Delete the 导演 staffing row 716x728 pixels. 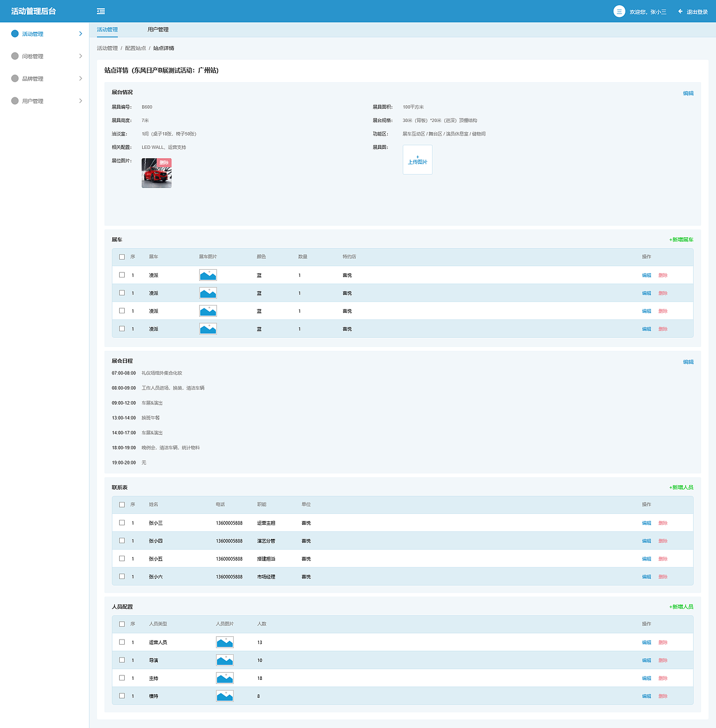click(x=663, y=660)
